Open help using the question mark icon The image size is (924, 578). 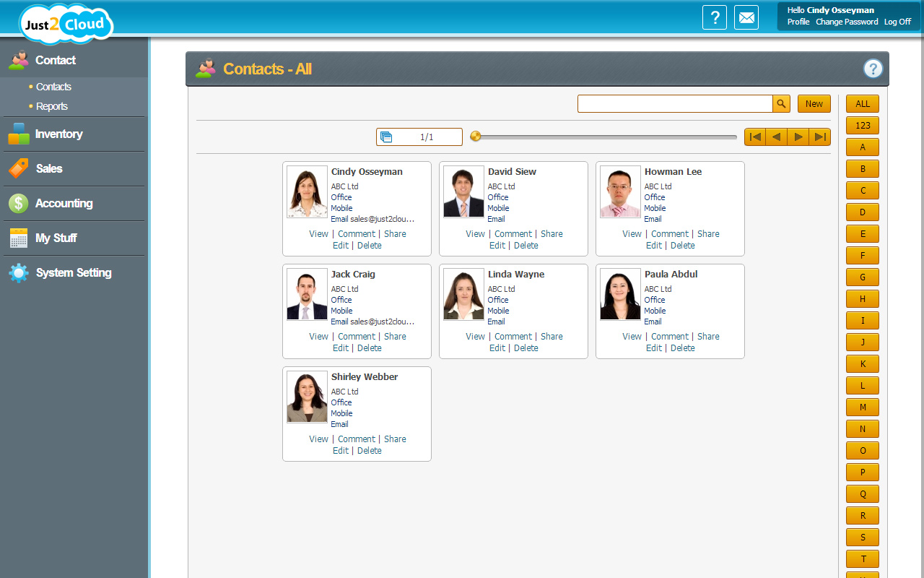click(714, 17)
